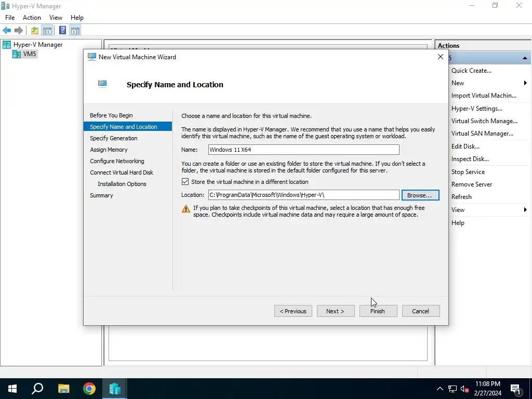Image resolution: width=532 pixels, height=399 pixels.
Task: Jump to Specify Generation step
Action: tap(114, 138)
